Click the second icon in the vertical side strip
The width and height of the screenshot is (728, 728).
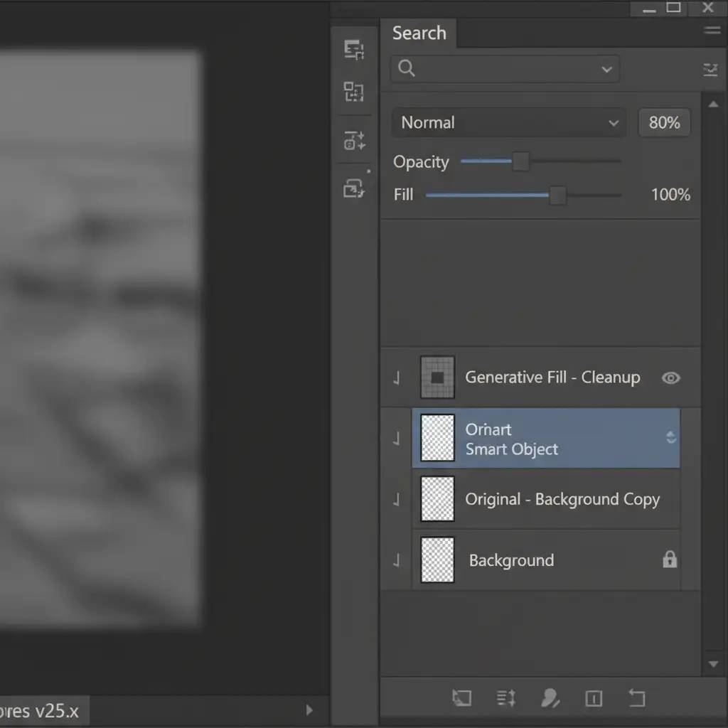click(x=354, y=92)
